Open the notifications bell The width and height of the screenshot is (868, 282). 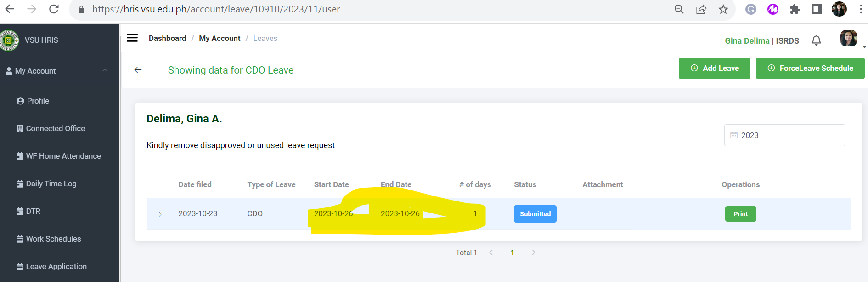816,40
